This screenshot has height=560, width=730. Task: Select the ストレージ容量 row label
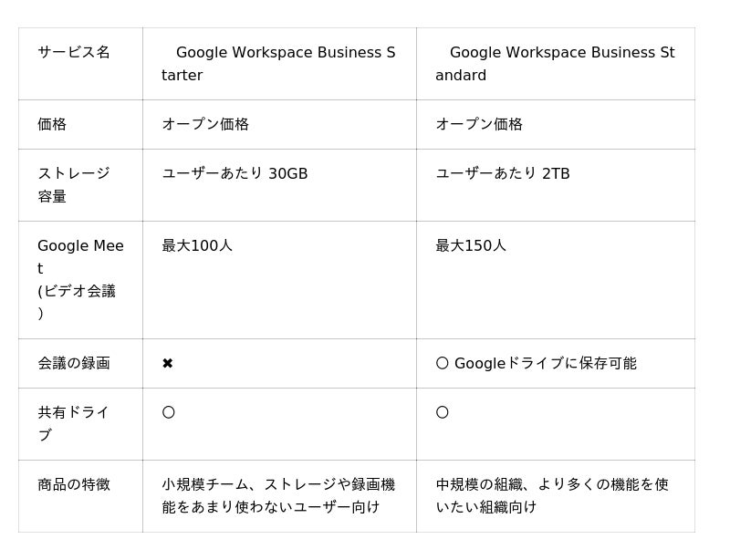[74, 184]
